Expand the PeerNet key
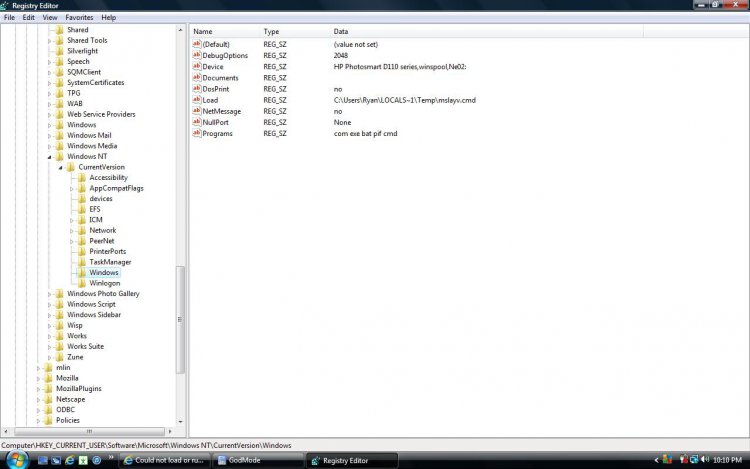The height and width of the screenshot is (469, 750). (72, 241)
